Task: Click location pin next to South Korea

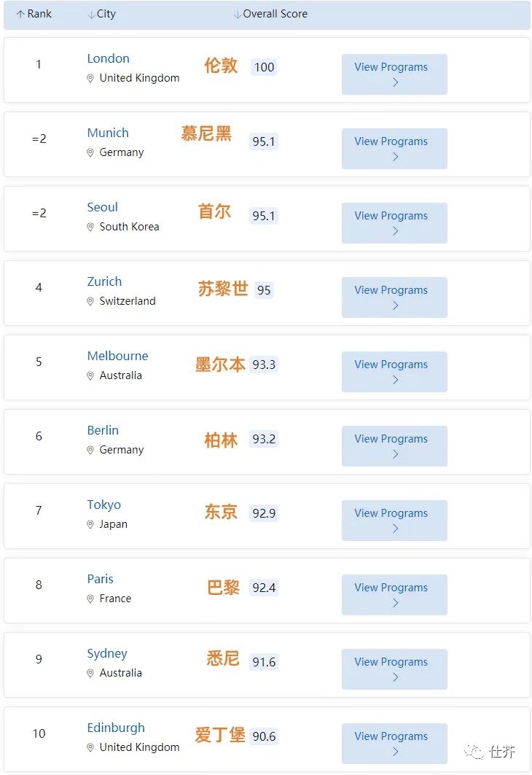Action: tap(90, 227)
